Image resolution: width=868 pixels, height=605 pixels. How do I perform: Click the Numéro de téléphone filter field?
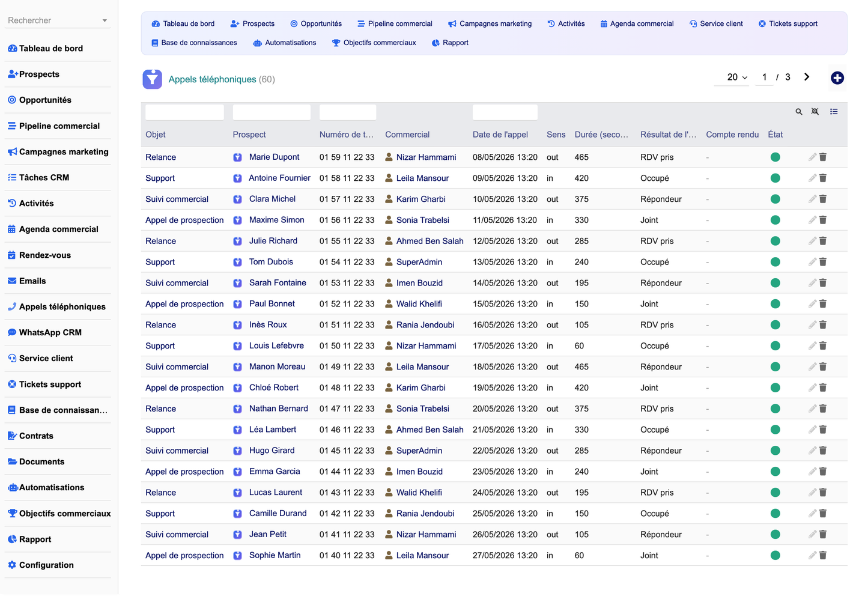pyautogui.click(x=348, y=112)
